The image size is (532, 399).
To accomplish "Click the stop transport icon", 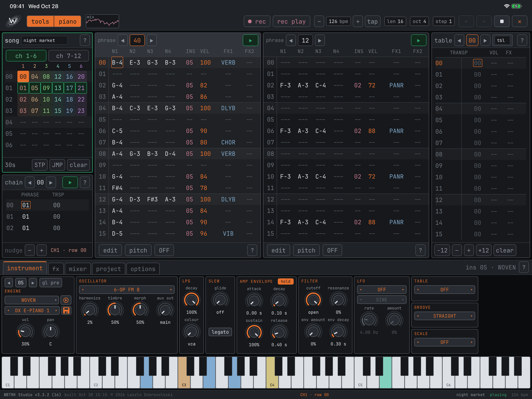I will [x=502, y=21].
